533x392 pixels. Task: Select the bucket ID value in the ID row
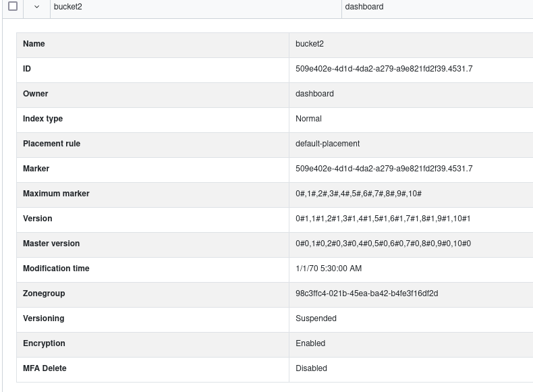click(384, 69)
